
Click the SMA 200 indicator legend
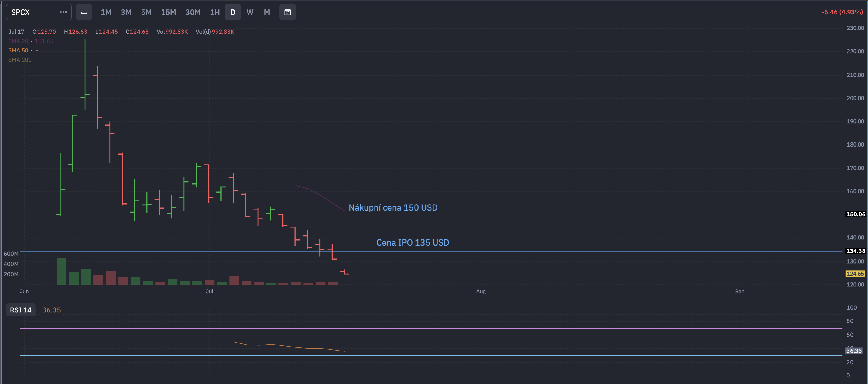pos(25,60)
